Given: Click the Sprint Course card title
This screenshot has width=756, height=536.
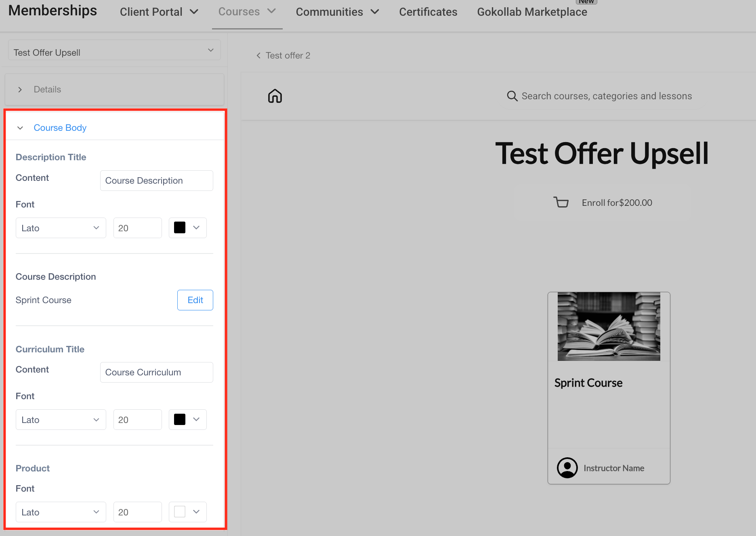Looking at the screenshot, I should 588,383.
